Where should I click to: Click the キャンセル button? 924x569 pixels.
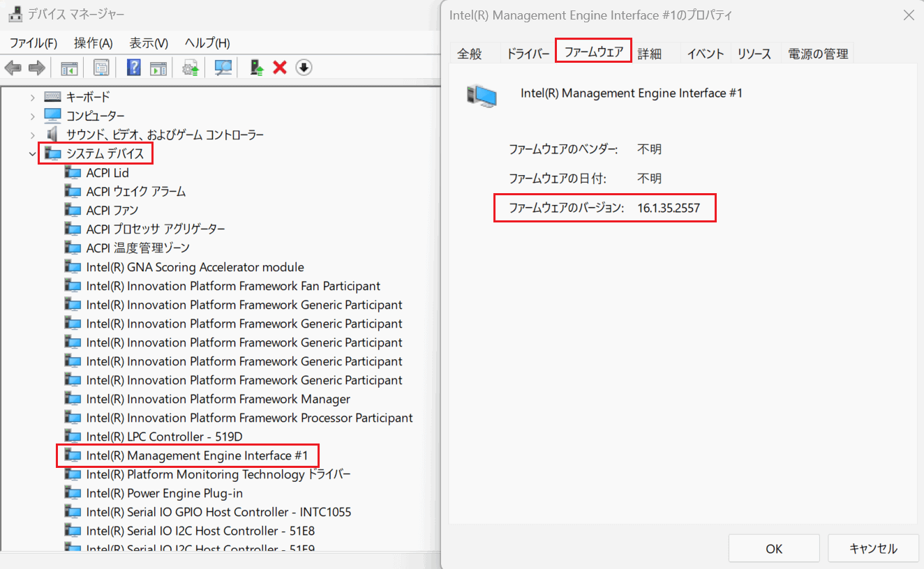[873, 549]
